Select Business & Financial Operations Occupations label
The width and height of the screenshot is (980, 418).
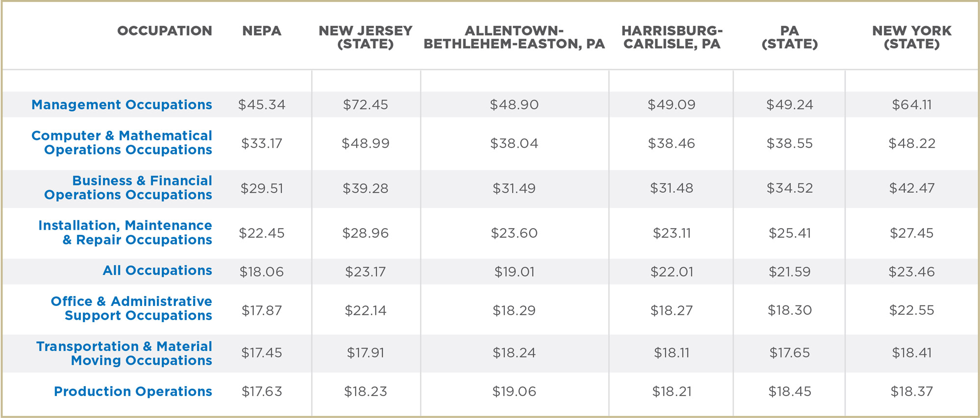128,187
